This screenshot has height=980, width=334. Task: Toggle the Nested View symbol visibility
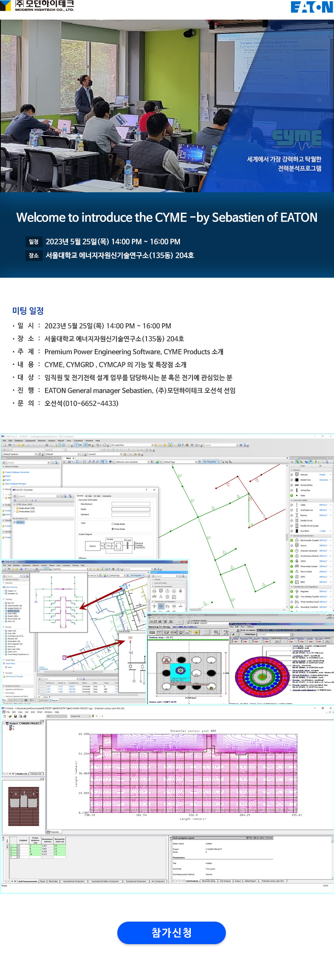click(292, 480)
